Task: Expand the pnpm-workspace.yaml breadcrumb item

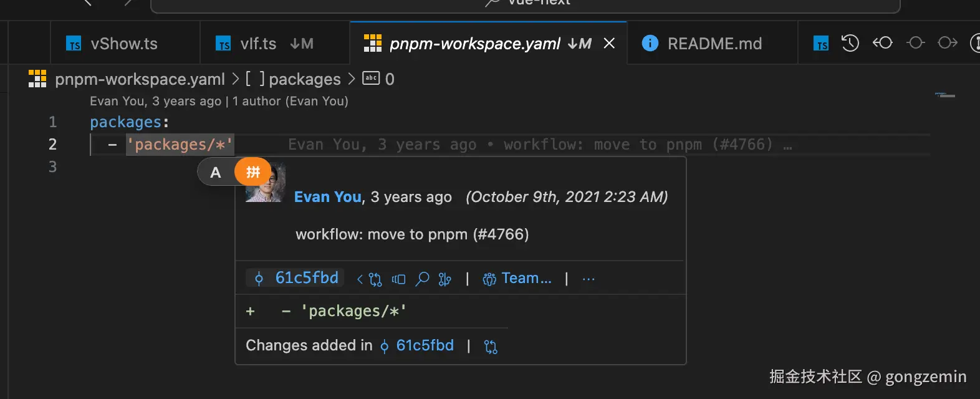Action: click(140, 79)
